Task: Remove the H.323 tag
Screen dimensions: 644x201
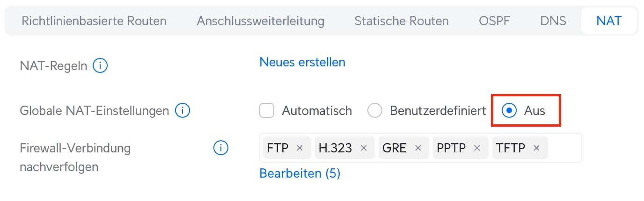Action: 364,148
